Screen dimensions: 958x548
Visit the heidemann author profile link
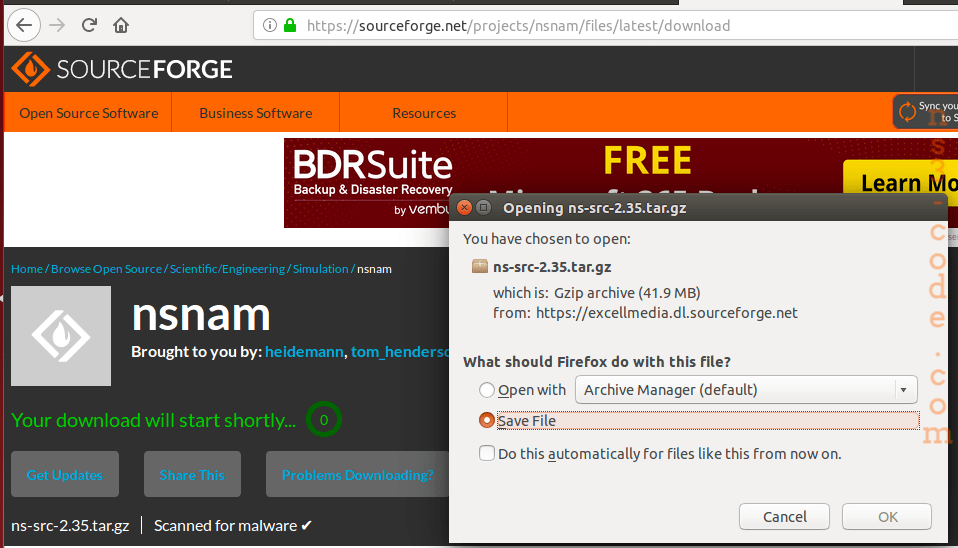[x=304, y=352]
